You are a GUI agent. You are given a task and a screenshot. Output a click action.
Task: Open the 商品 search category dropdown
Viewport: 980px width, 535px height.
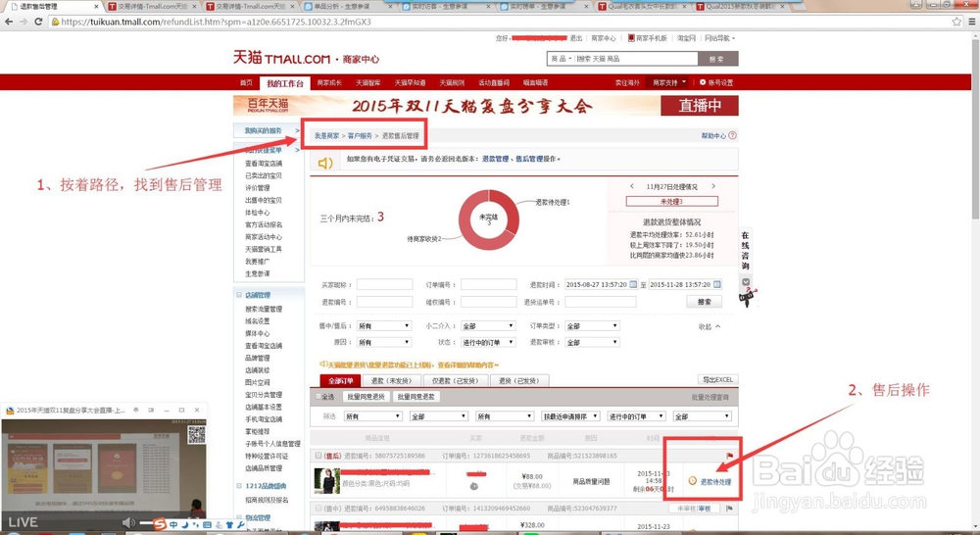pyautogui.click(x=562, y=59)
